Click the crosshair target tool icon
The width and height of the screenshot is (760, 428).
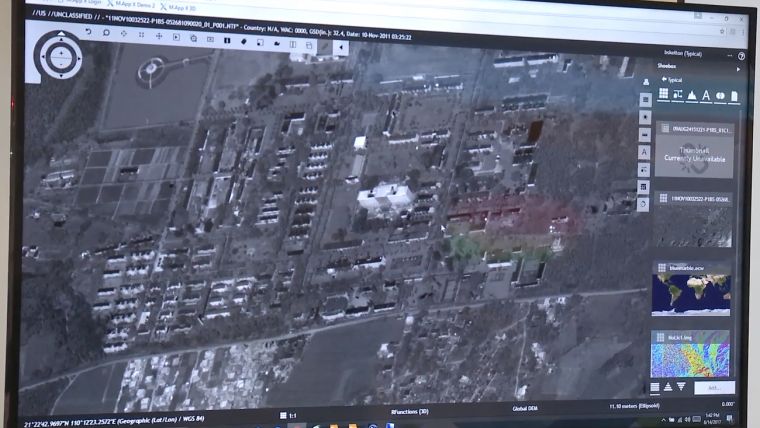124,33
